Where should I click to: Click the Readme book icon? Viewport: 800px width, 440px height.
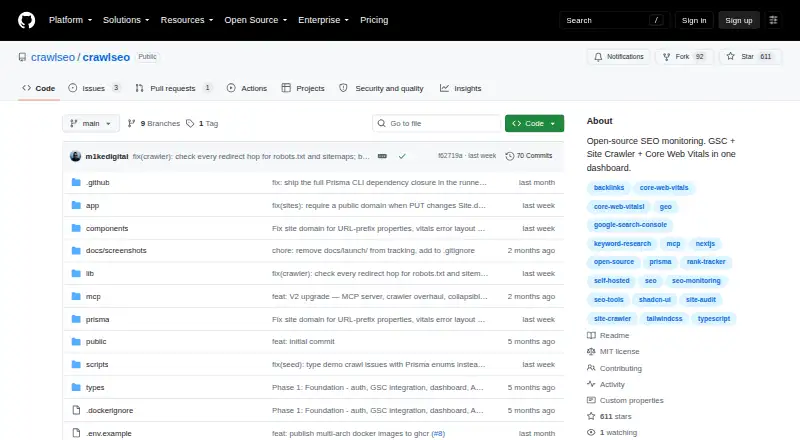tap(591, 335)
